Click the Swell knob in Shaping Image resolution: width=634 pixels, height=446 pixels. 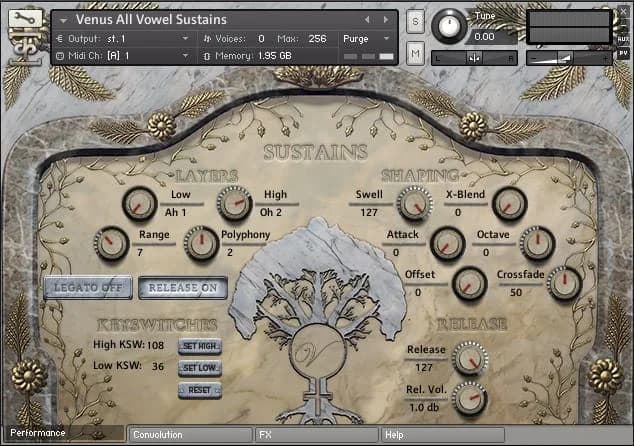[x=413, y=203]
